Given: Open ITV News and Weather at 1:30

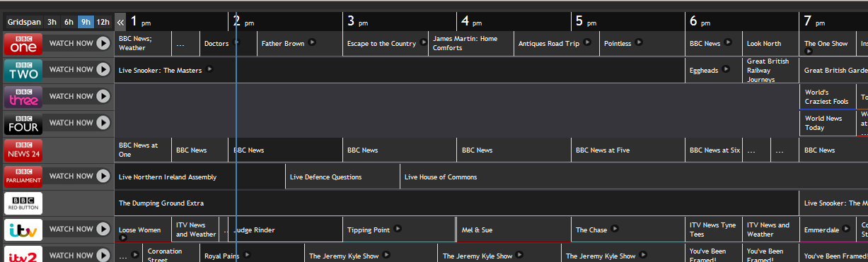Looking at the screenshot, I should [196, 230].
